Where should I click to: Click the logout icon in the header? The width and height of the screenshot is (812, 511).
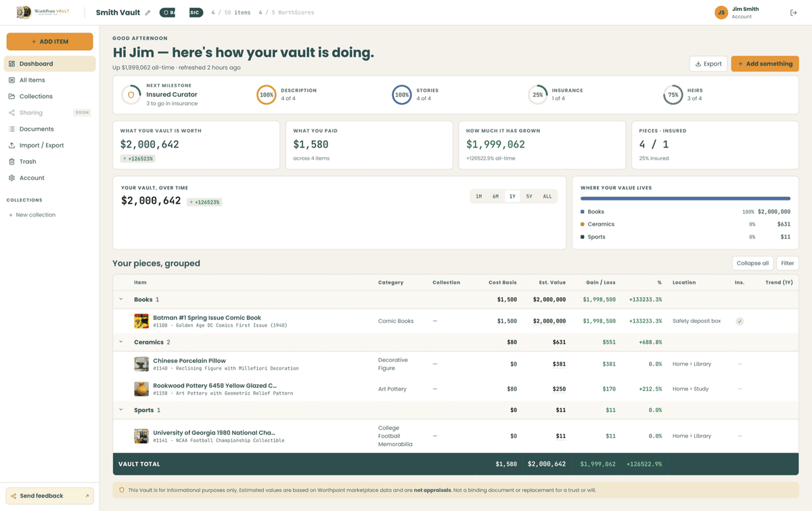pos(794,13)
